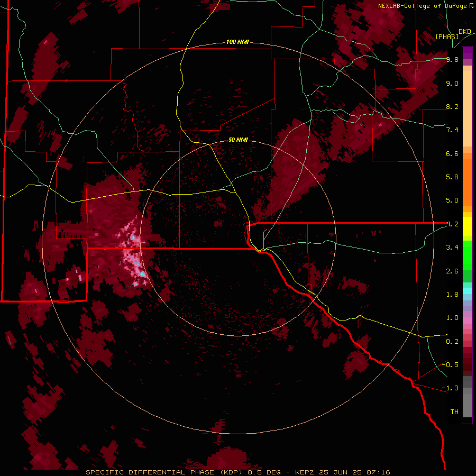Click the 7.4 scale value

(x=452, y=130)
